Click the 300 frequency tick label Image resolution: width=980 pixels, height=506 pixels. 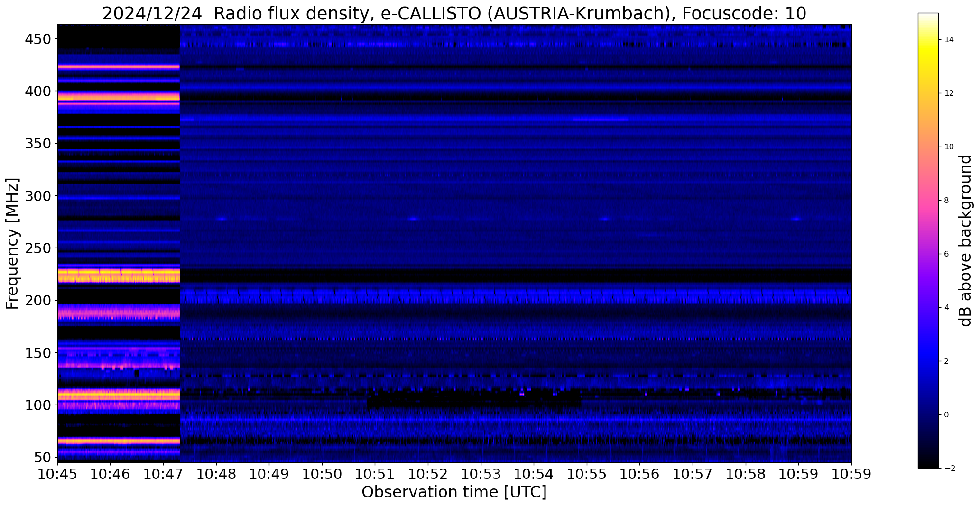pos(37,196)
